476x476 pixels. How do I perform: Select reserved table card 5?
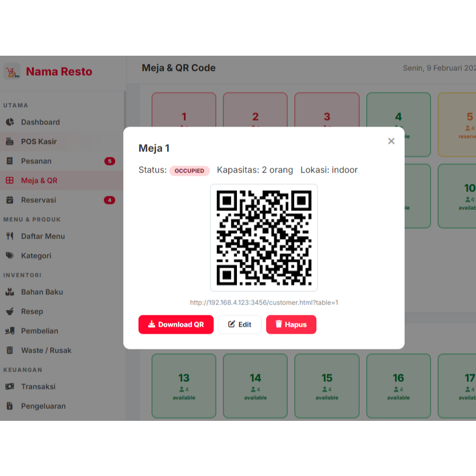pos(457,124)
